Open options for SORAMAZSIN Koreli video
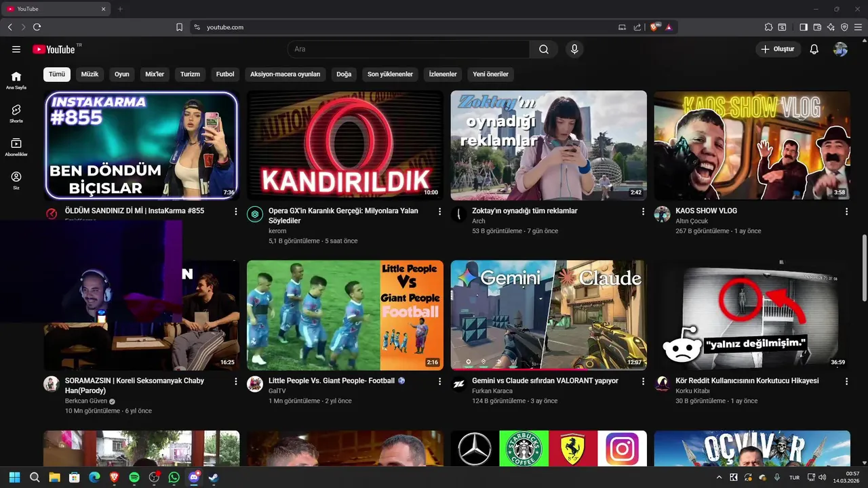Viewport: 868px width, 488px height. tap(236, 382)
